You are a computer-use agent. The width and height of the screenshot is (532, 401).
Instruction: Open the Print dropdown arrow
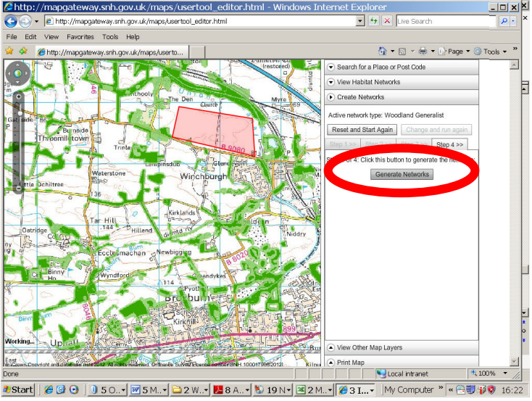click(433, 51)
